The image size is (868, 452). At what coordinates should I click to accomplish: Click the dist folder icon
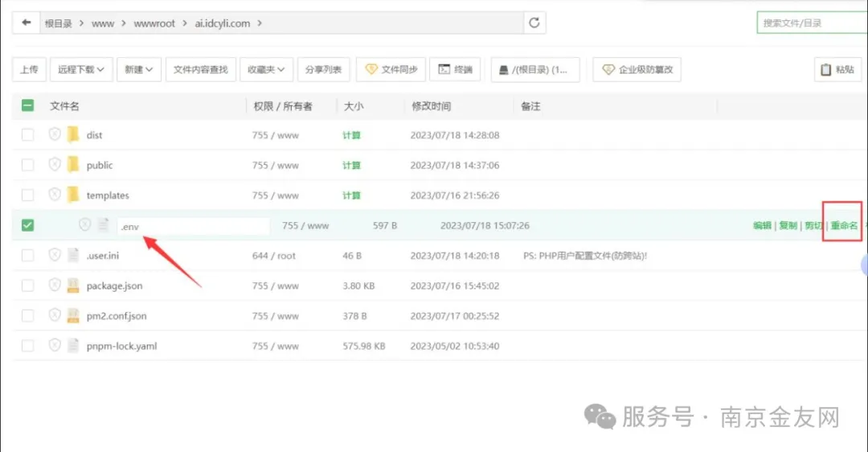(x=73, y=134)
